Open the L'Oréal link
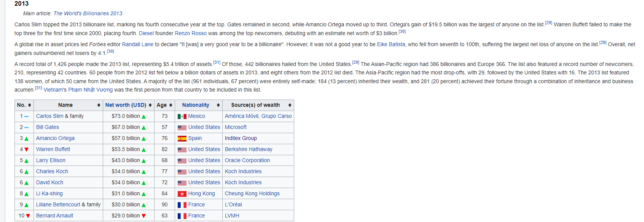 coord(233,204)
